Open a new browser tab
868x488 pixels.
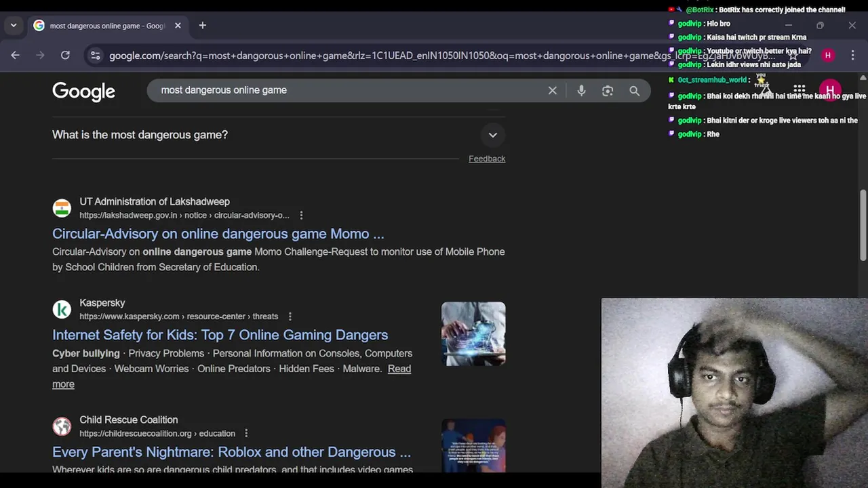[202, 25]
